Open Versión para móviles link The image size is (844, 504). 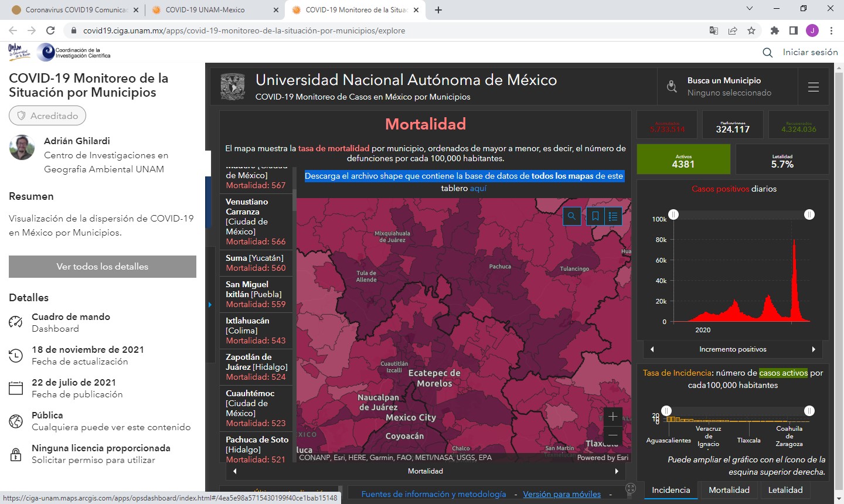coord(562,494)
